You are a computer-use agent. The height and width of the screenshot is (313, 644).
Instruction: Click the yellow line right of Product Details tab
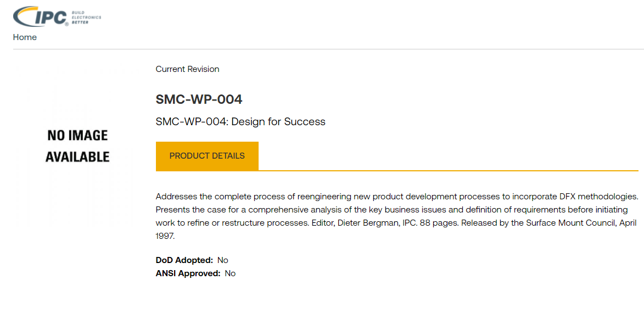447,171
